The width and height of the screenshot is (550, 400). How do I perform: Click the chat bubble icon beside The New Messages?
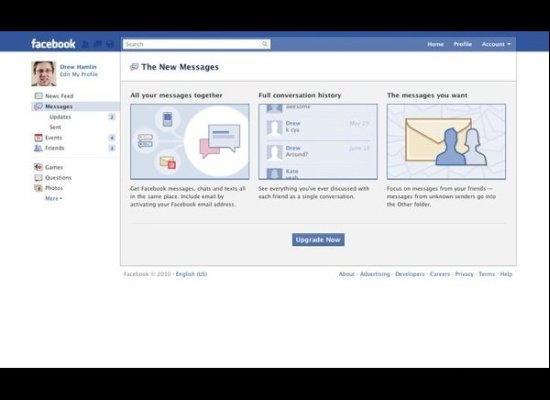(134, 67)
